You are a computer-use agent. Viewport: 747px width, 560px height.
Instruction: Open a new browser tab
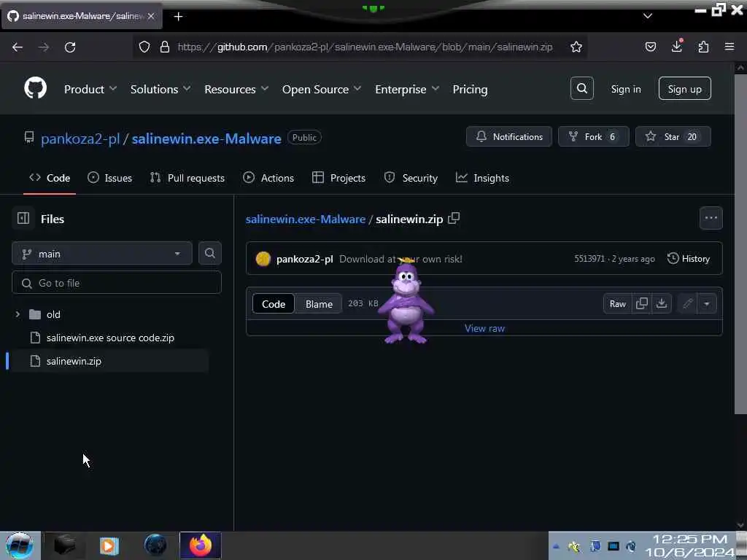click(x=178, y=17)
